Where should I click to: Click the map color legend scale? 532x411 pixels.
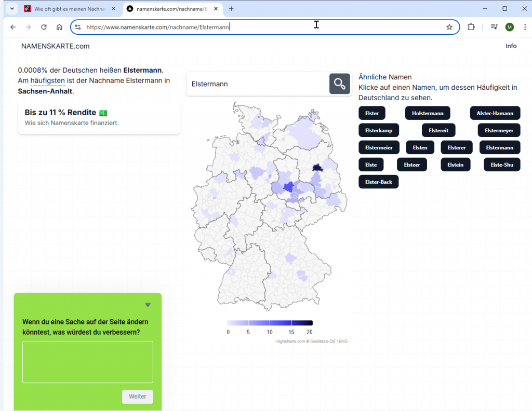[270, 323]
